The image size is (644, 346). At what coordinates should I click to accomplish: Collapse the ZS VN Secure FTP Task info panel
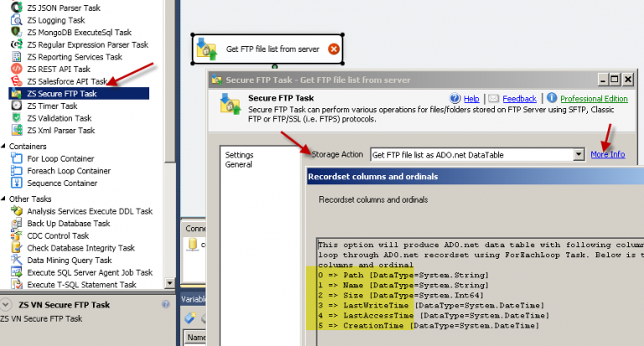click(x=7, y=305)
